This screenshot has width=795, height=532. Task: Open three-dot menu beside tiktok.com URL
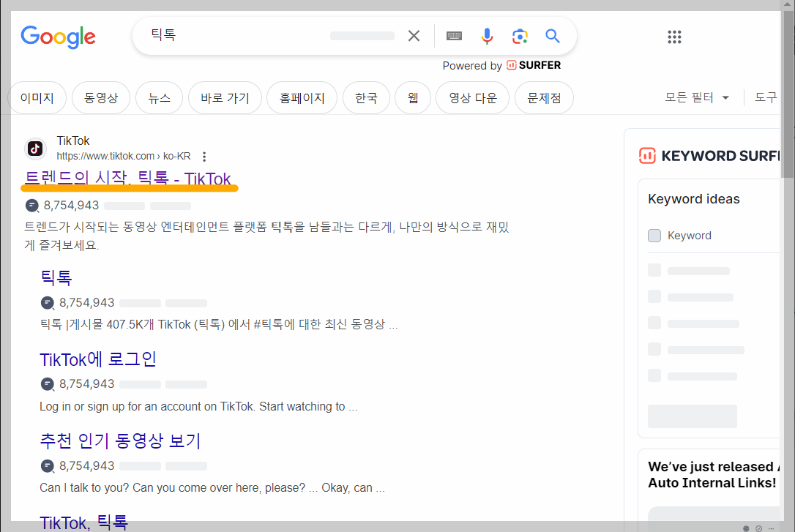point(204,157)
